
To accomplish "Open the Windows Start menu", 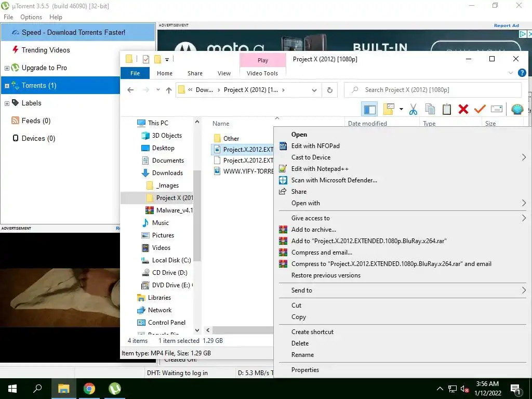I will point(12,389).
